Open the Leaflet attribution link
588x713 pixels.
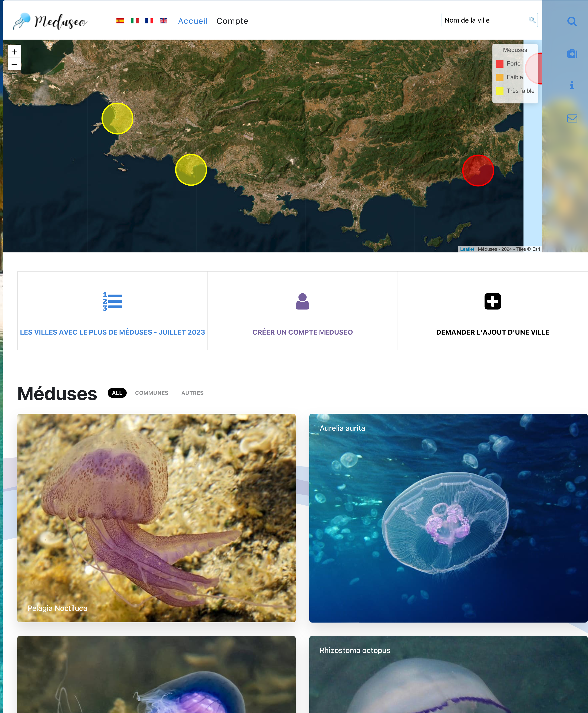(467, 249)
